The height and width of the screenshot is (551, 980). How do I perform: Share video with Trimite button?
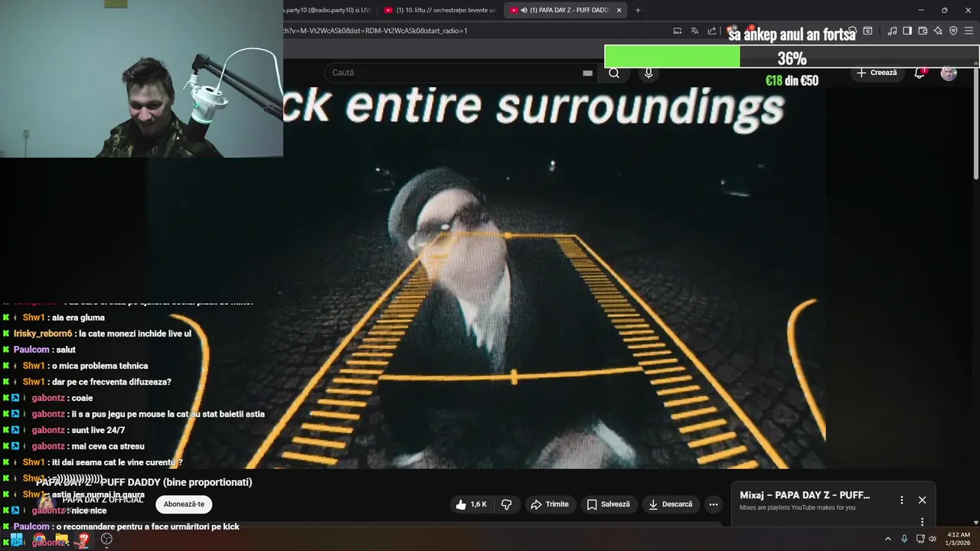pos(550,504)
